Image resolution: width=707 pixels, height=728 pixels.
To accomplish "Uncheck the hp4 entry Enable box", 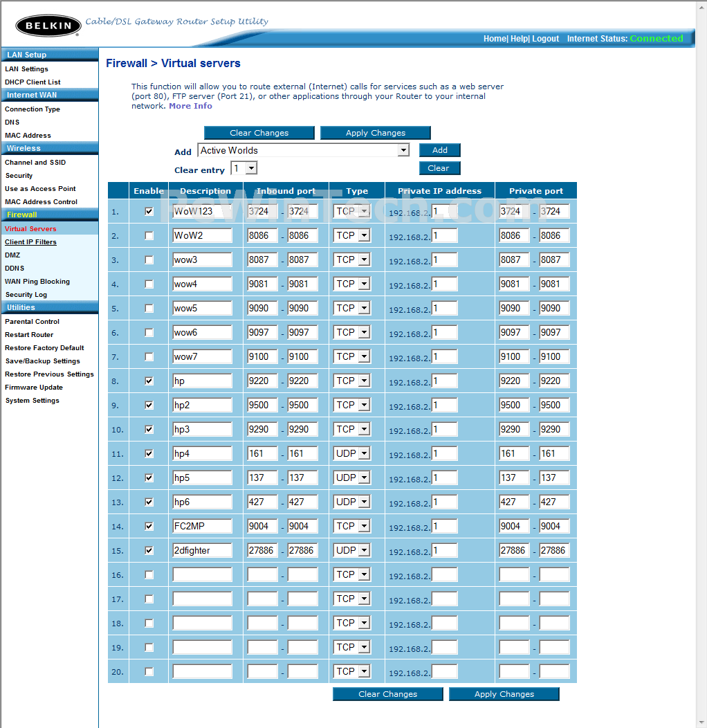I will coord(149,453).
